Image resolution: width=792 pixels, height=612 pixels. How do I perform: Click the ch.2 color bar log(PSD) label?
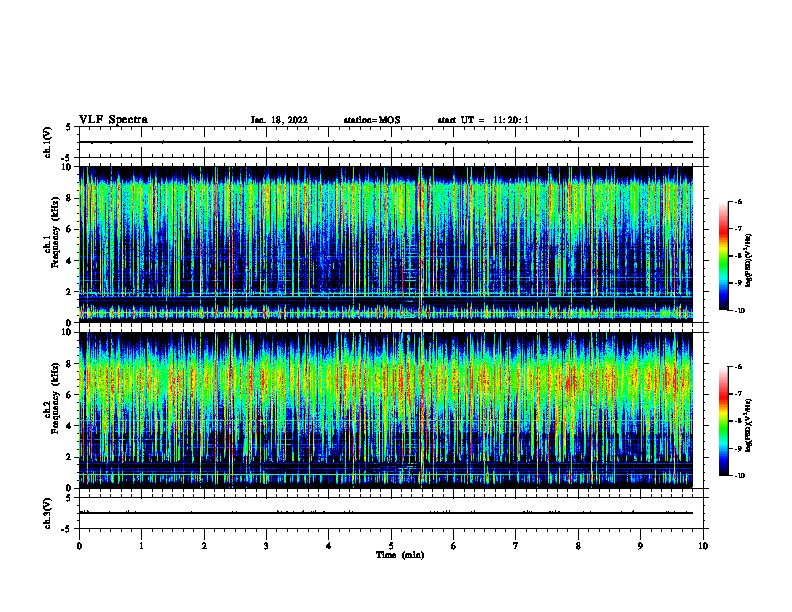749,425
